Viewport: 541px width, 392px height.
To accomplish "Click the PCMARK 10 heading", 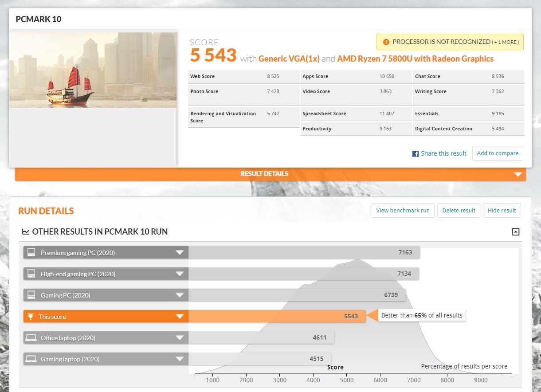I will (x=39, y=19).
